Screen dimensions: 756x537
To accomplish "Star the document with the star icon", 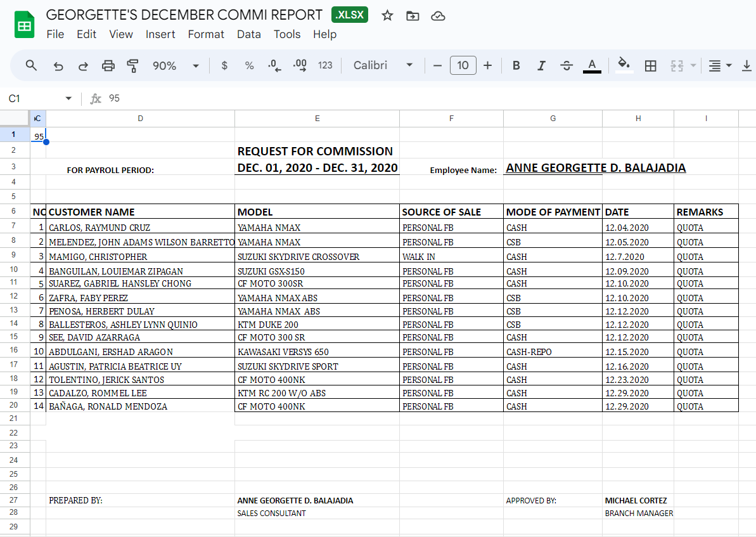I will (x=387, y=16).
